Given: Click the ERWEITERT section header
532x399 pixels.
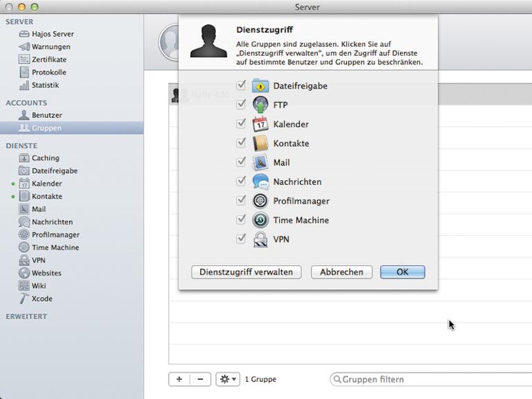Looking at the screenshot, I should pos(26,316).
